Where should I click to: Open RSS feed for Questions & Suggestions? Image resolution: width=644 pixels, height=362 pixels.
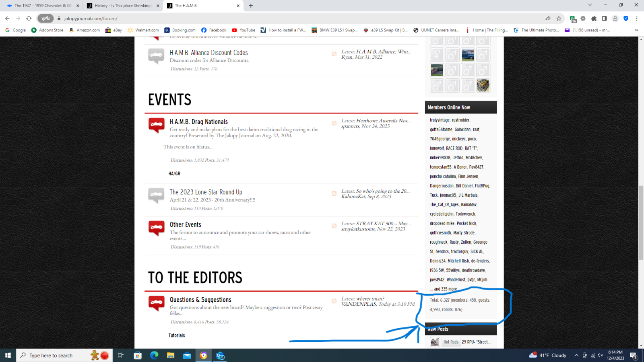pos(334,301)
